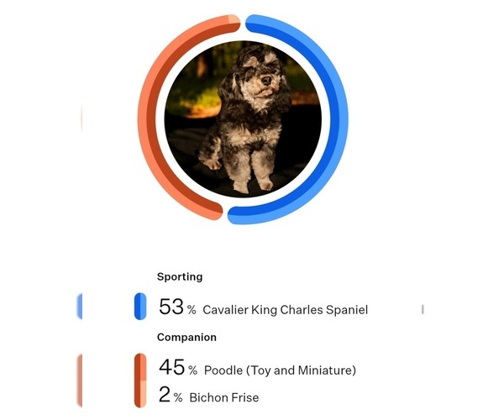Image resolution: width=504 pixels, height=420 pixels.
Task: Click the blue pill beside 53%
Action: [140, 307]
